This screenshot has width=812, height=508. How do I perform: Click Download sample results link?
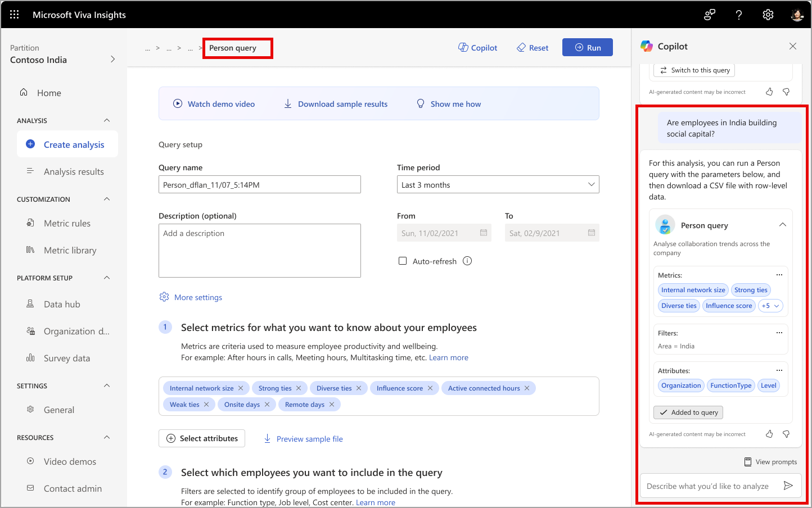click(336, 104)
